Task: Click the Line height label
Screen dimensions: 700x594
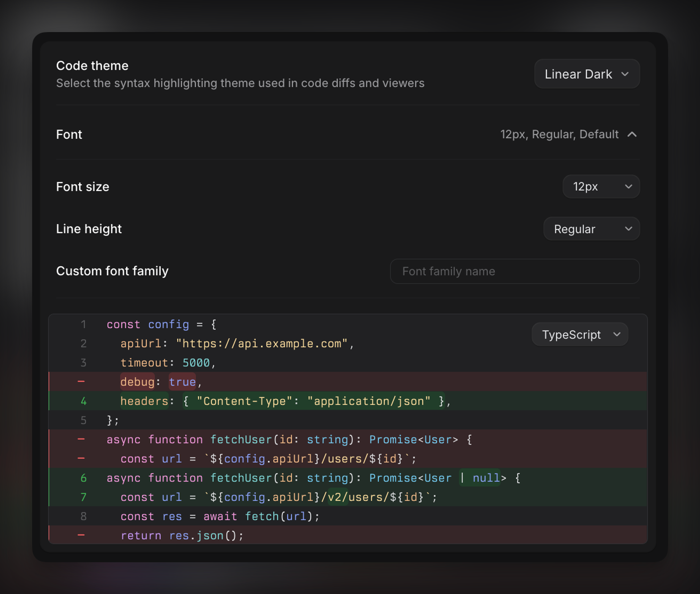Action: pyautogui.click(x=89, y=229)
